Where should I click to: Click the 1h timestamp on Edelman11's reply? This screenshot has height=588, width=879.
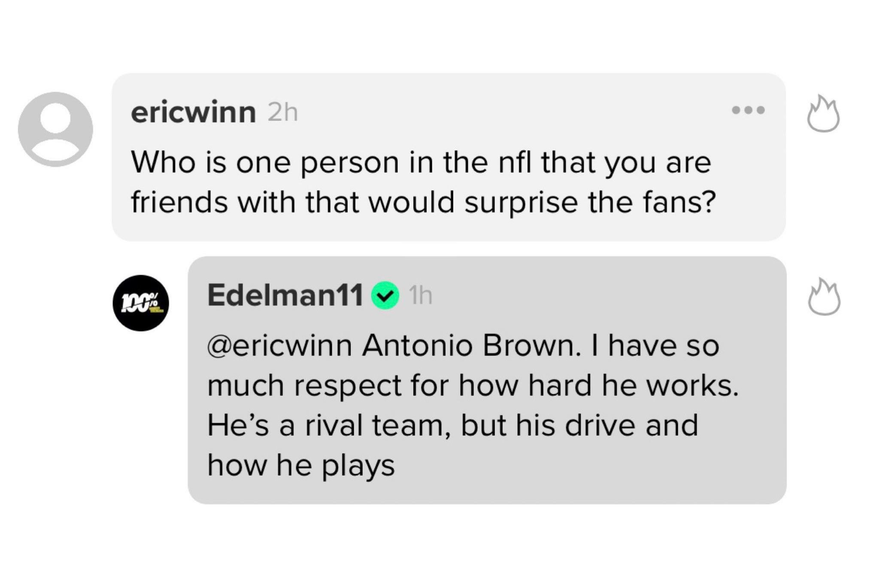point(421,295)
